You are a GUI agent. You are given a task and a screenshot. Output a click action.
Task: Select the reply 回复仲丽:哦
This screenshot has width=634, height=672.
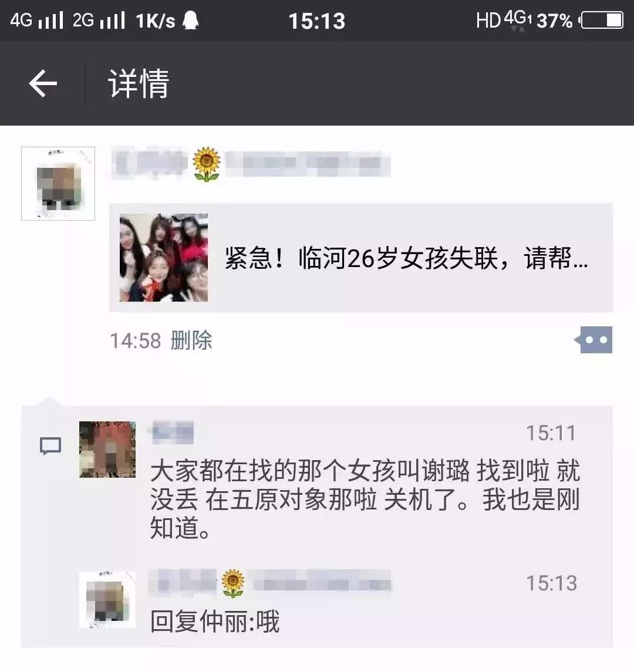coord(215,622)
